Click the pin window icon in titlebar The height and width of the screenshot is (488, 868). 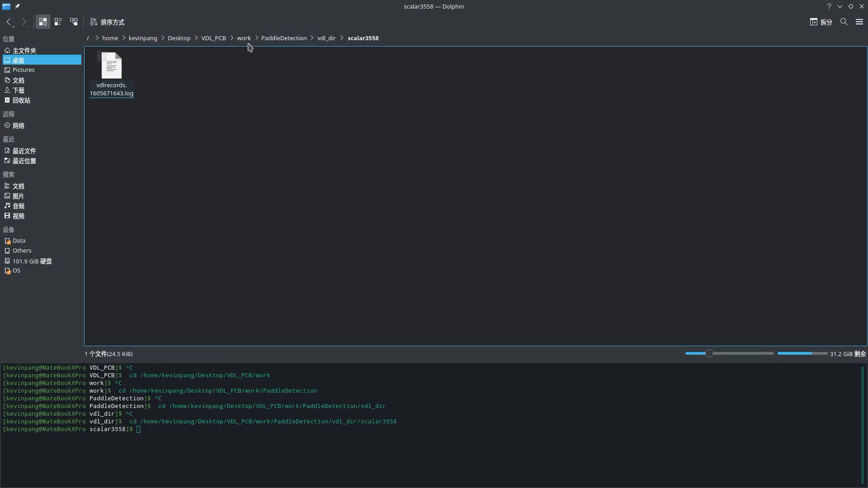coord(17,6)
